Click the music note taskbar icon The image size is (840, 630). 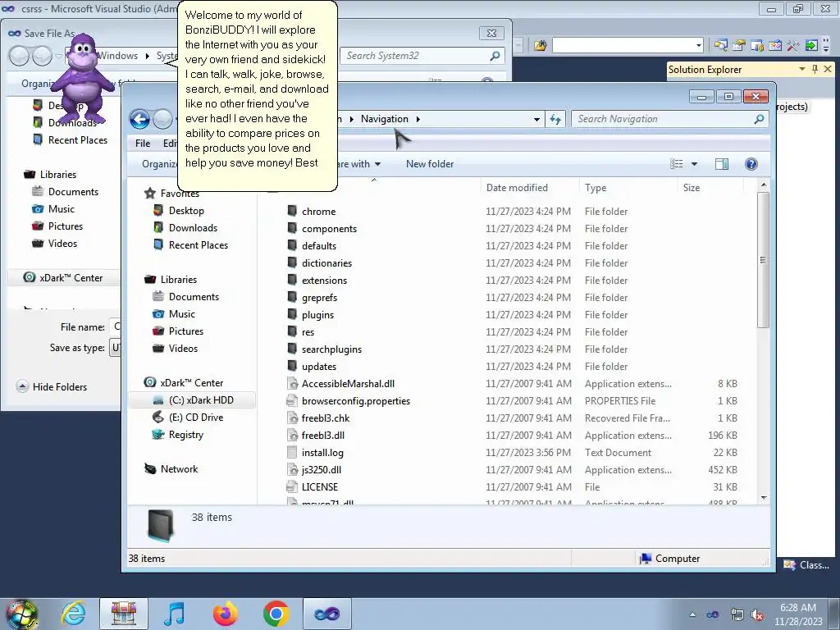pos(175,614)
